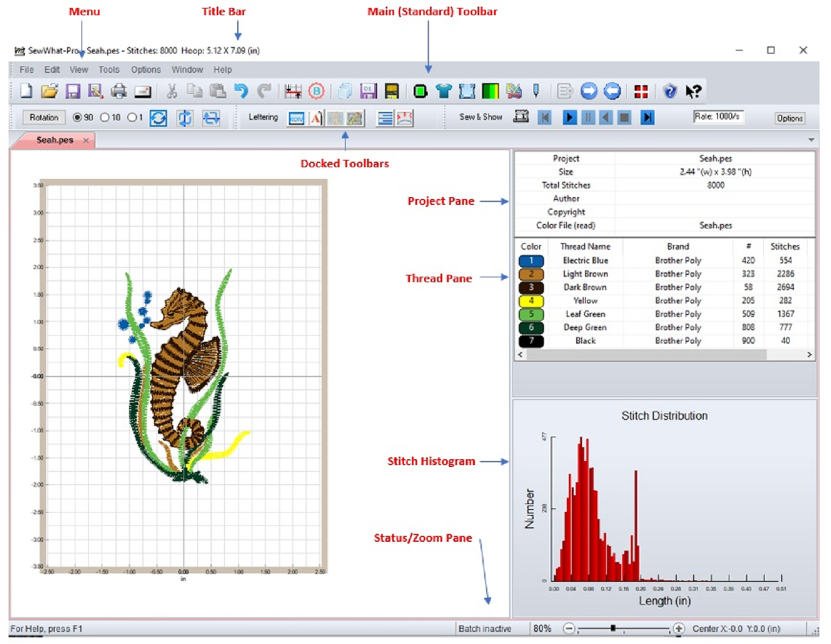Click the Rotation button
This screenshot has height=644, width=831.
coord(43,117)
